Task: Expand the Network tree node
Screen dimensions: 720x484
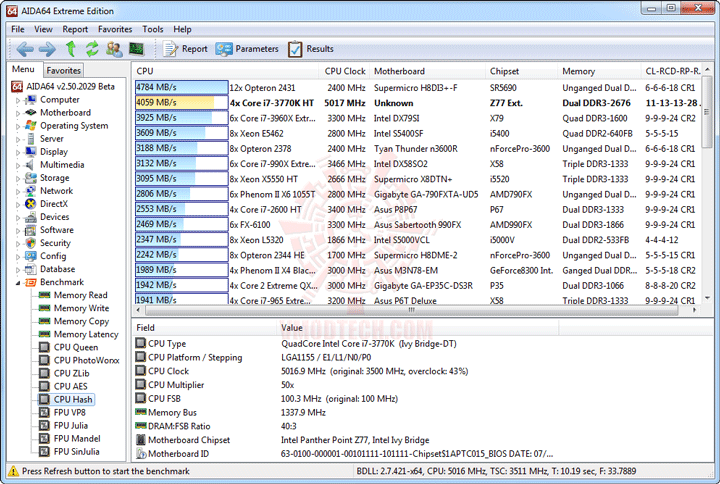Action: 18,191
